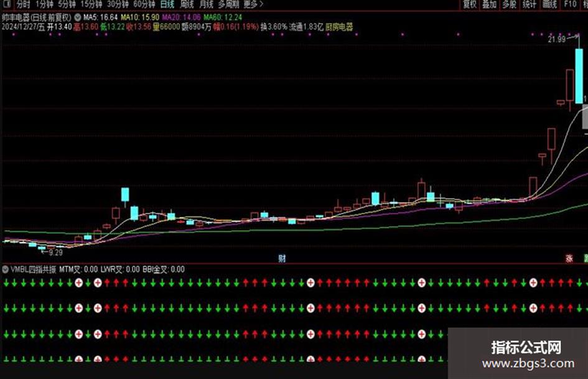
Task: Click the 厨房电器 sector link
Action: pos(339,27)
